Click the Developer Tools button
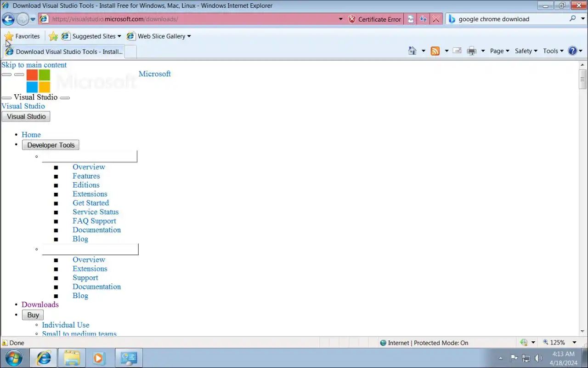The image size is (588, 368). [x=51, y=145]
